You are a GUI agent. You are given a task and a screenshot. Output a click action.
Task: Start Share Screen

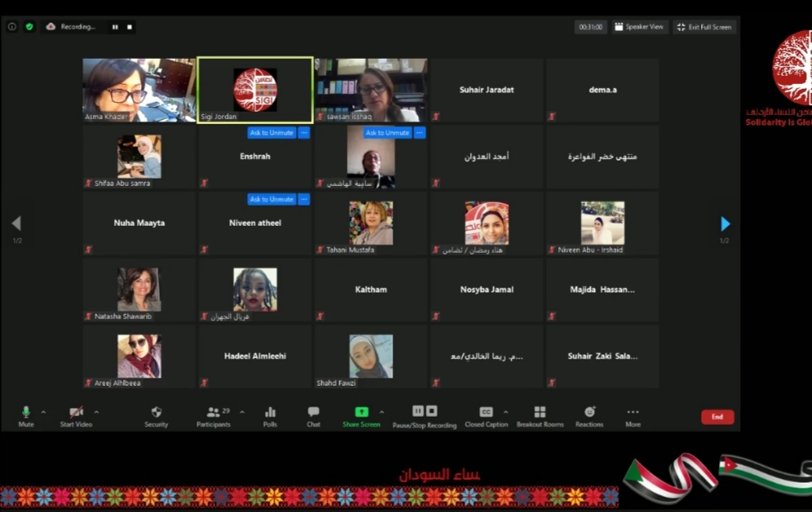362,414
